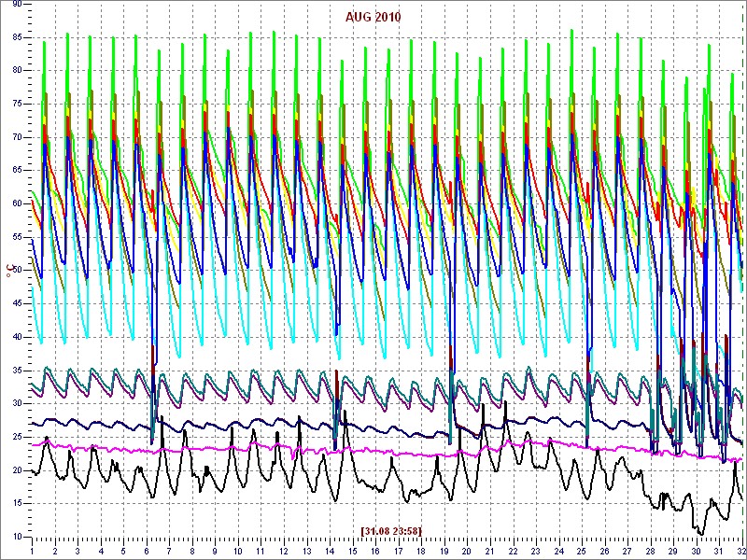This screenshot has height=560, width=747.
Task: Click day 32 at the axis end
Action: 740,552
